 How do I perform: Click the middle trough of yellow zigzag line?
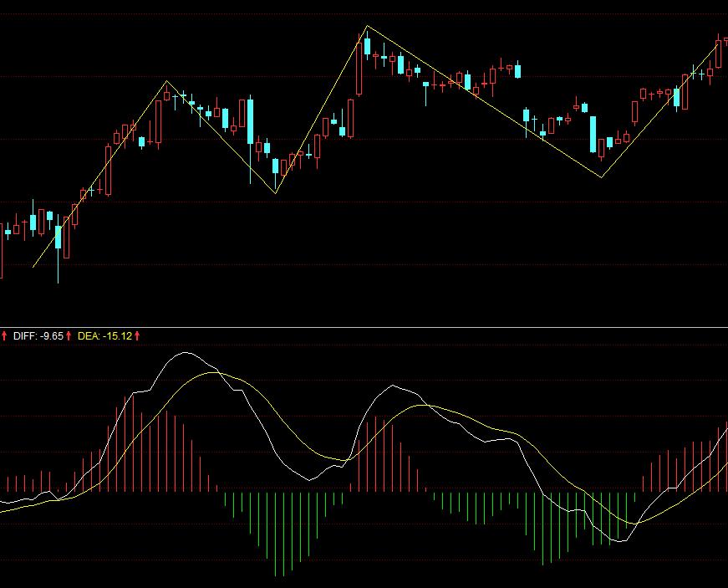tap(276, 193)
